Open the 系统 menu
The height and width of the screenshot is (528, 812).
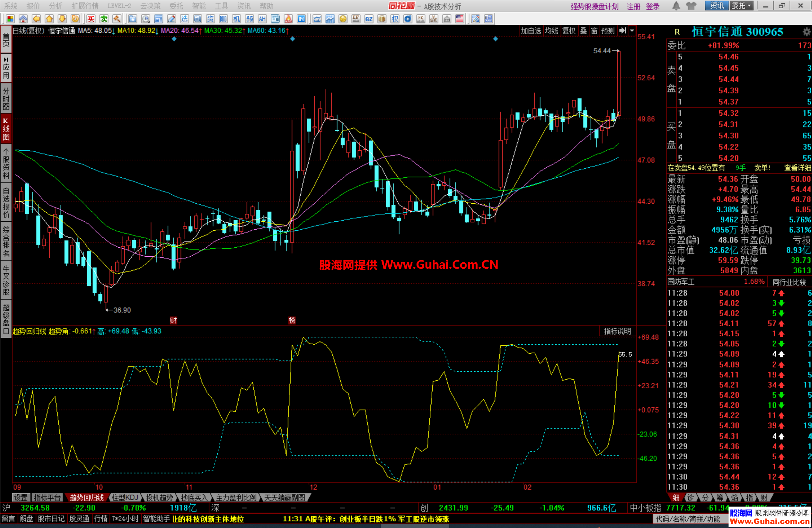point(11,6)
